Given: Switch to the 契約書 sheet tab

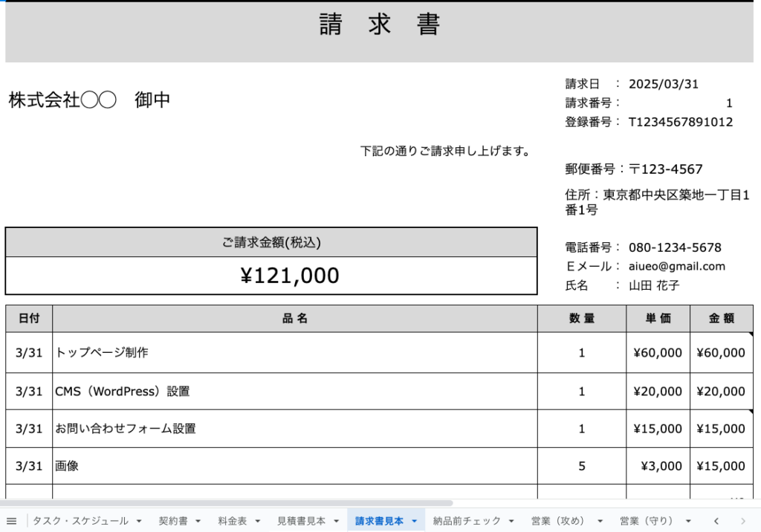Looking at the screenshot, I should (173, 521).
